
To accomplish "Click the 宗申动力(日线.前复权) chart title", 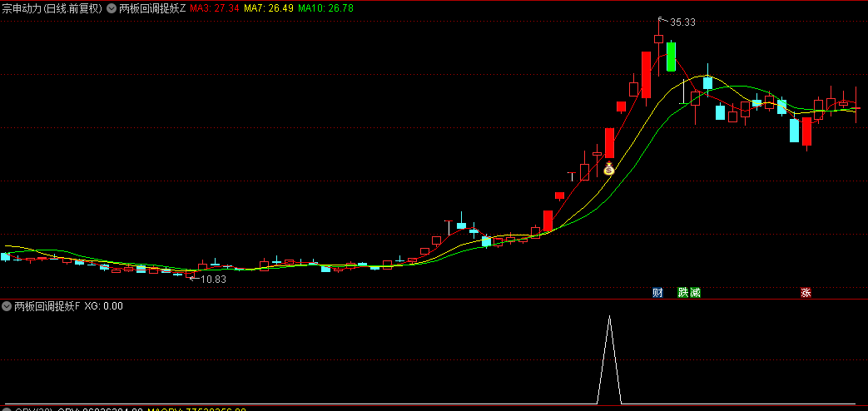I will pyautogui.click(x=52, y=8).
